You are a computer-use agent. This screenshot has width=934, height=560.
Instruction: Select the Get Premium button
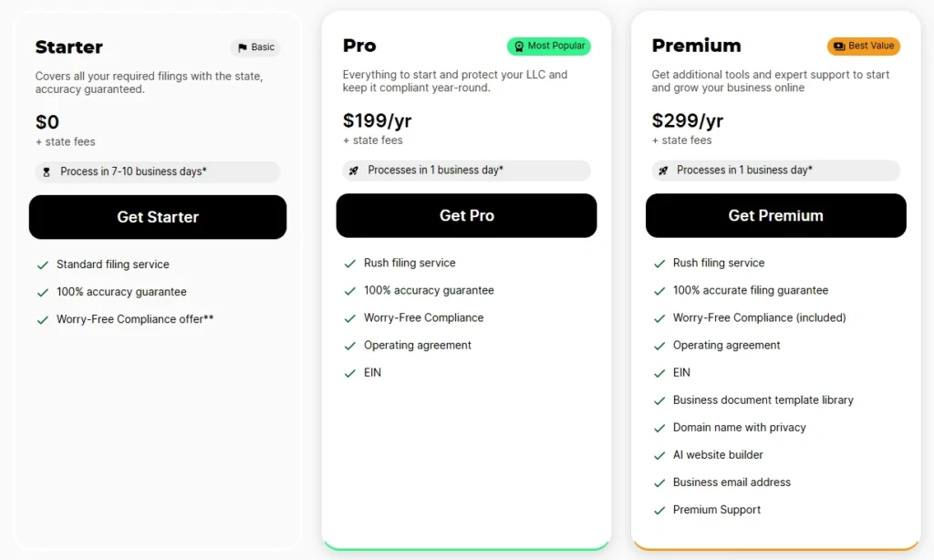point(776,215)
